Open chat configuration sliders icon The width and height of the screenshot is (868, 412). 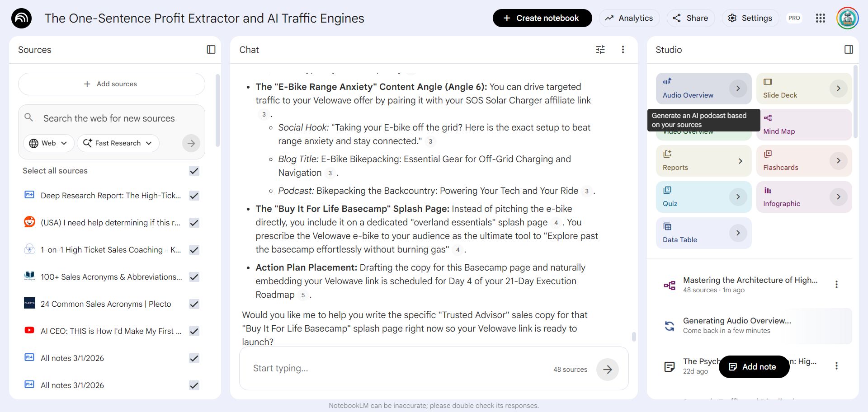point(600,50)
